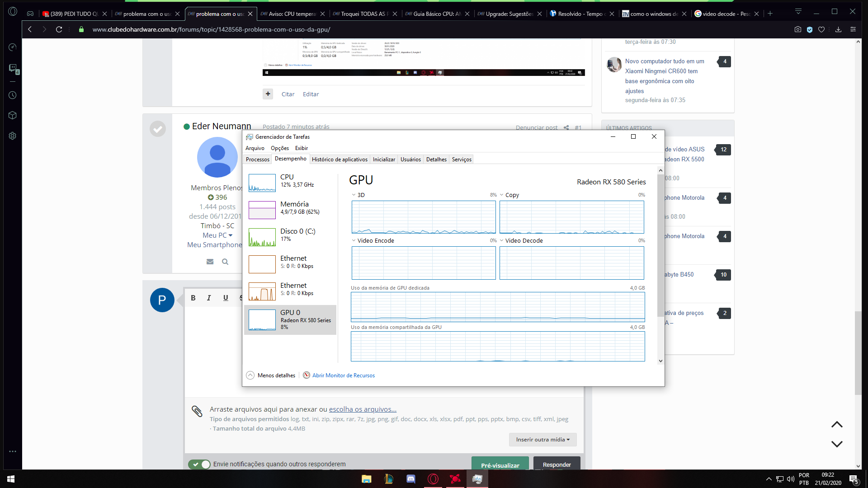Switch to the Usuários tab

410,160
